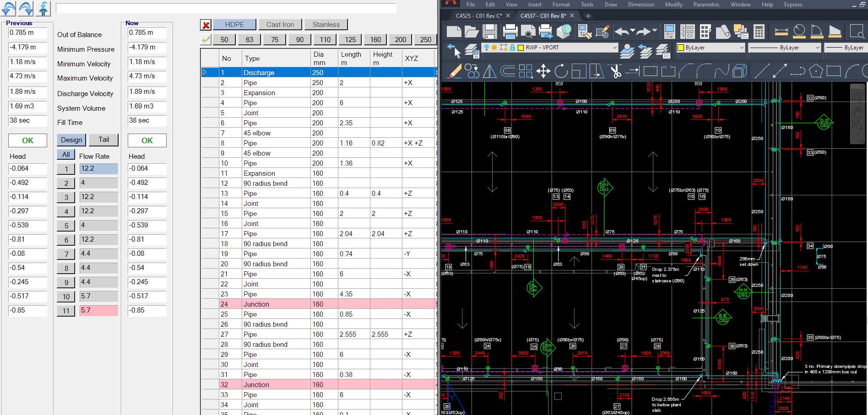Choose the Rectangle drawing tool

point(833,71)
